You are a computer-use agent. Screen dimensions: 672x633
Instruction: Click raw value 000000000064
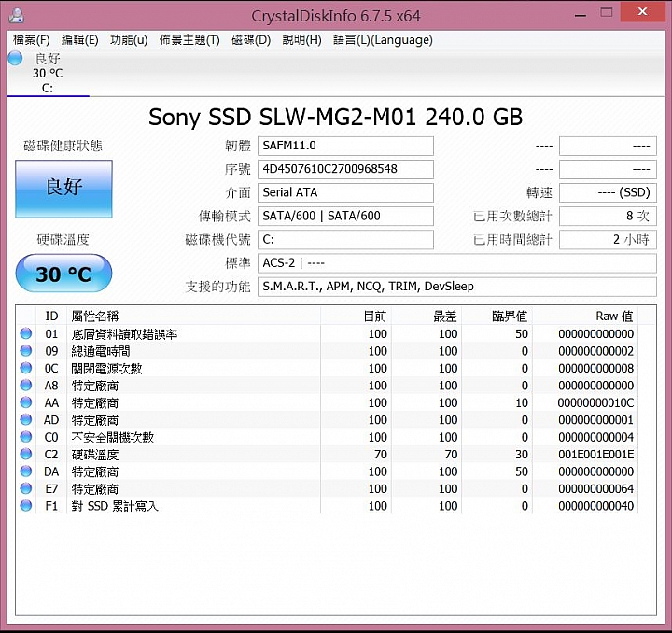point(595,488)
